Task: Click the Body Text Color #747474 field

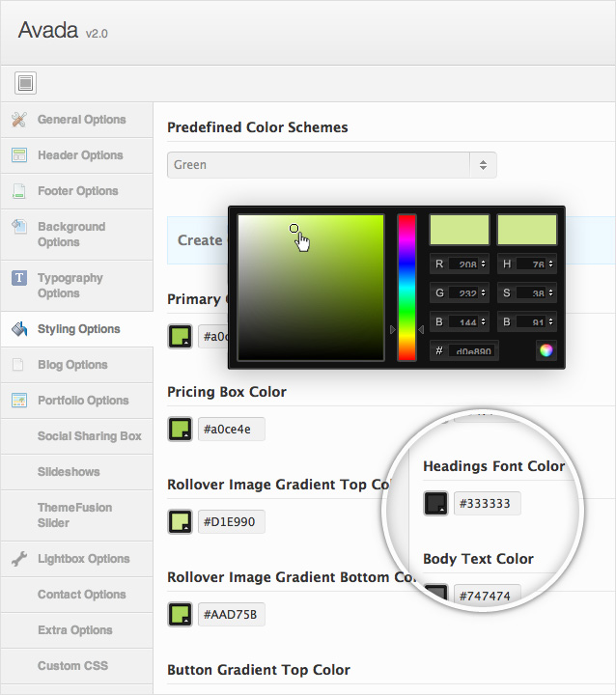Action: 488,595
